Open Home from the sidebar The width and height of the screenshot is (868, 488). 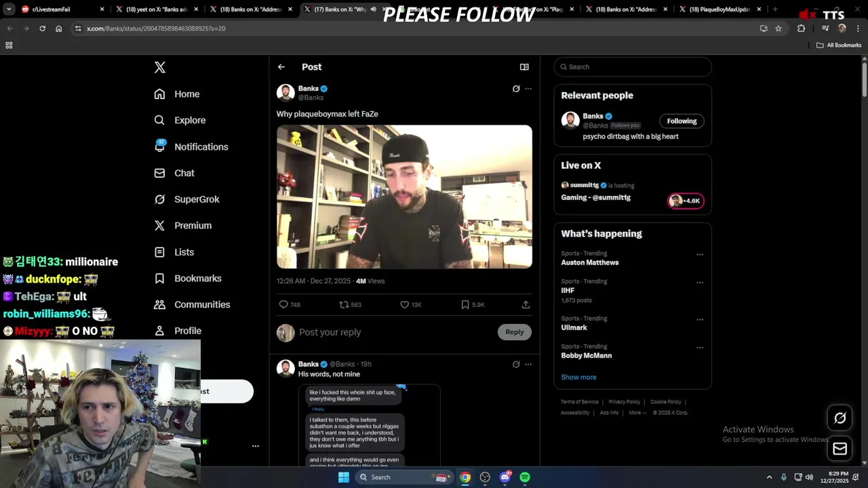(x=177, y=94)
